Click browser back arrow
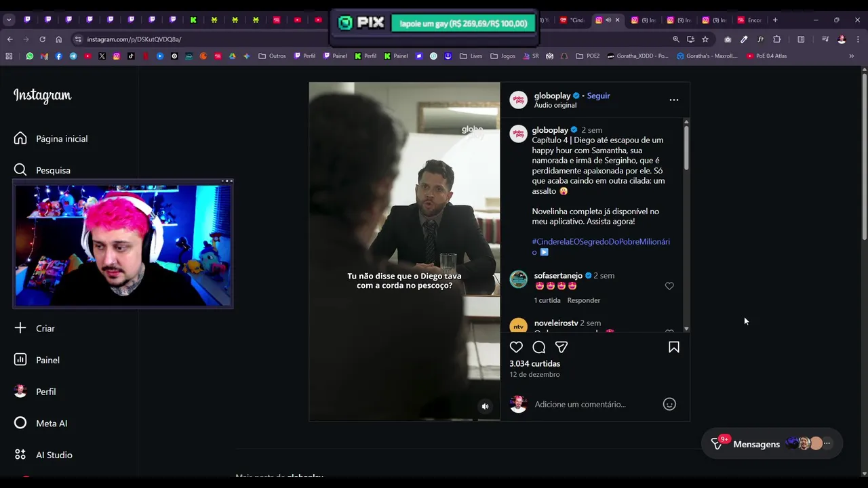This screenshot has height=488, width=868. click(x=9, y=39)
